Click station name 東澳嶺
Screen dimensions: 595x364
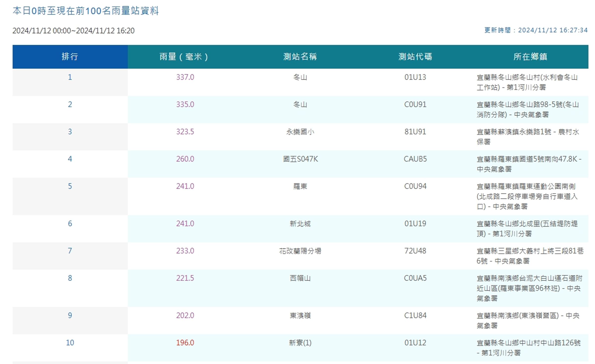[300, 316]
